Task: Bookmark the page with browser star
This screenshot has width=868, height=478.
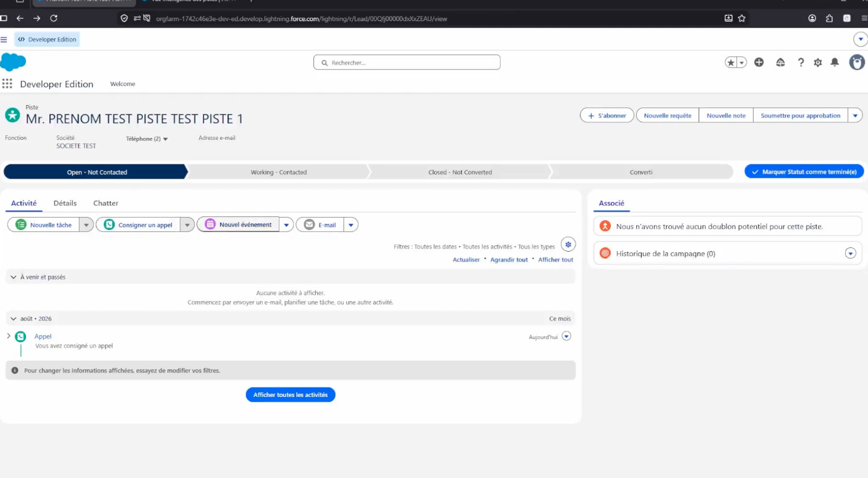Action: click(x=742, y=19)
